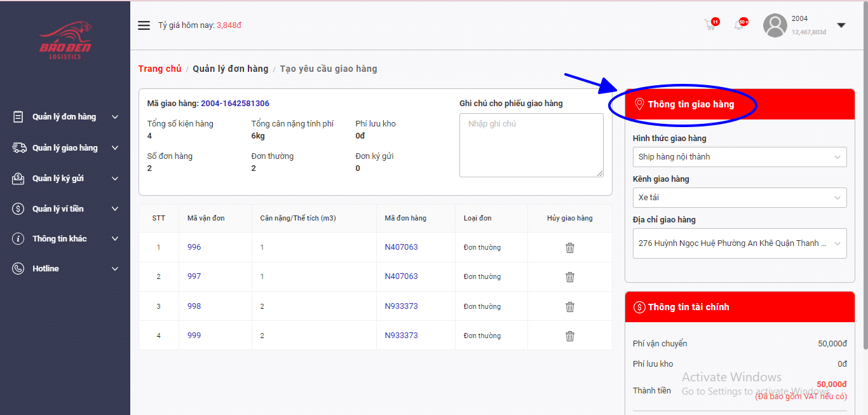
Task: Click the page vertical scrollbar
Action: click(864, 191)
